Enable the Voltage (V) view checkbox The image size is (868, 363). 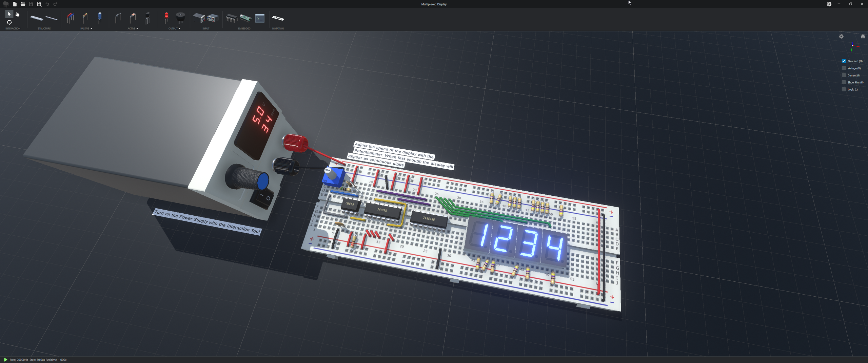[844, 68]
